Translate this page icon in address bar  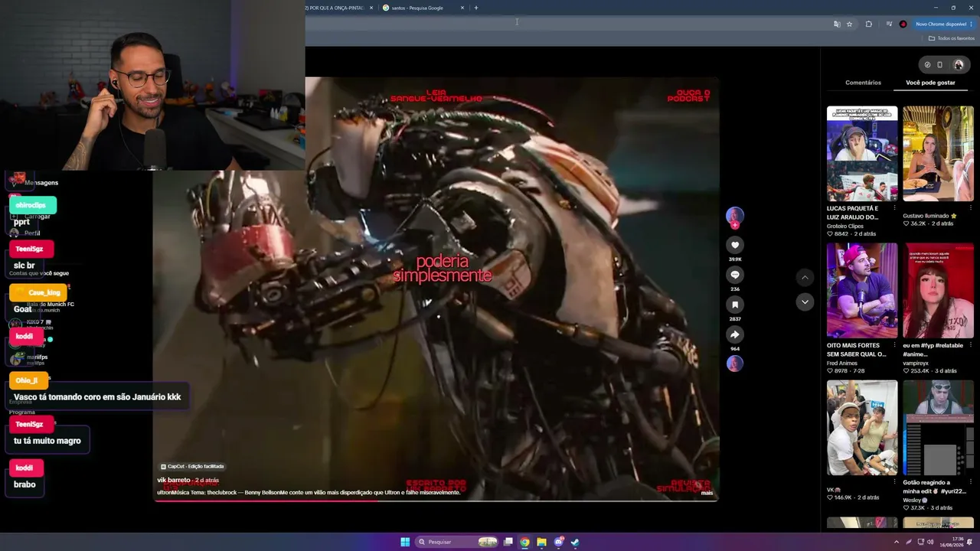tap(837, 24)
